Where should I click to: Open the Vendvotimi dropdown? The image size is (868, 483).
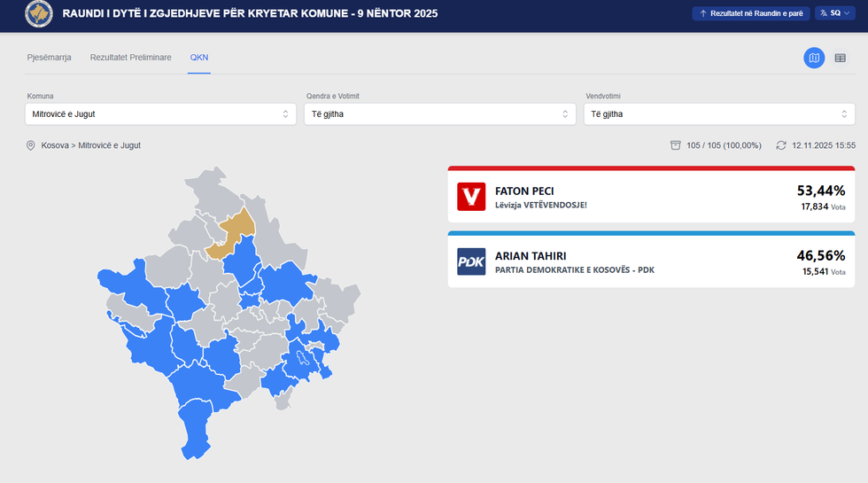[718, 114]
